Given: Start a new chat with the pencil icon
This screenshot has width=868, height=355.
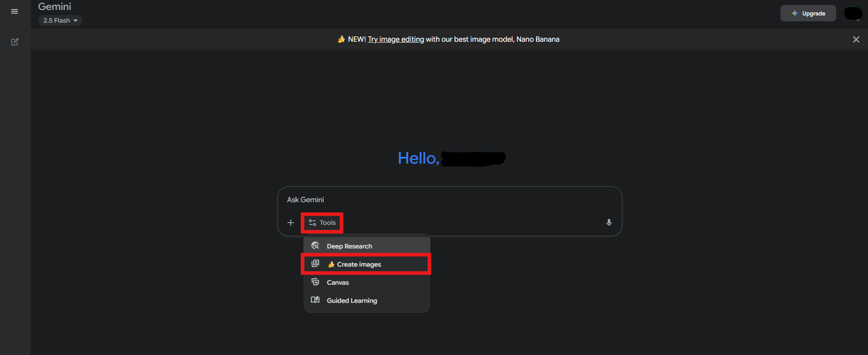Looking at the screenshot, I should [15, 42].
